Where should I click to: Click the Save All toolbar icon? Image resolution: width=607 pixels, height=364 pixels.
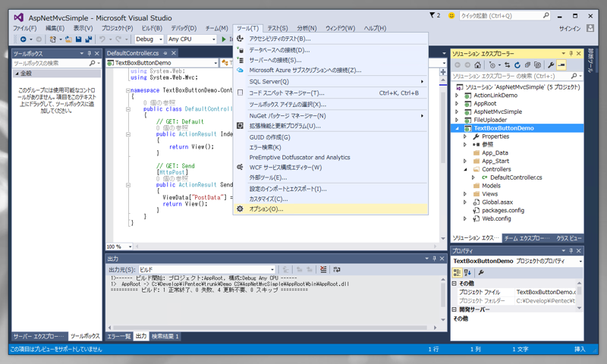(89, 39)
